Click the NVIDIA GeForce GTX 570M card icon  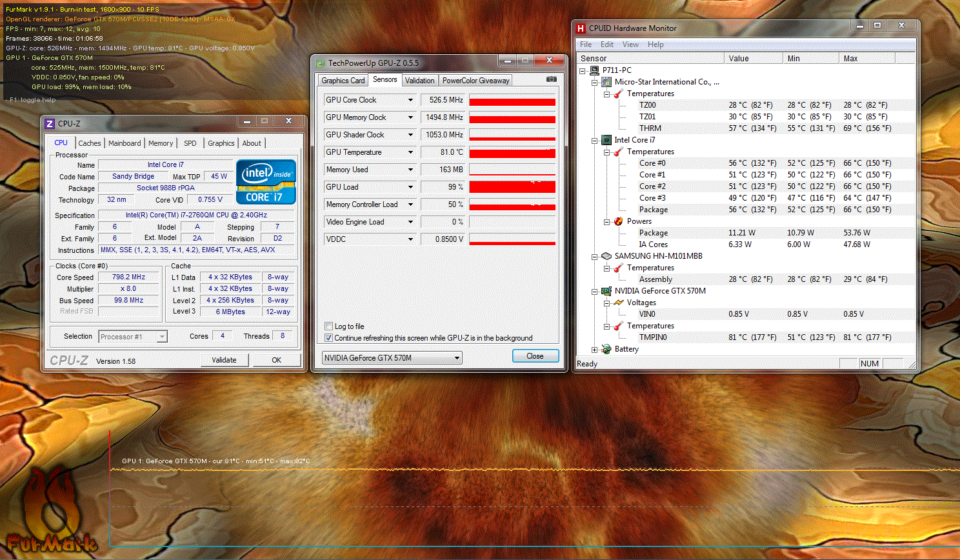pos(606,291)
